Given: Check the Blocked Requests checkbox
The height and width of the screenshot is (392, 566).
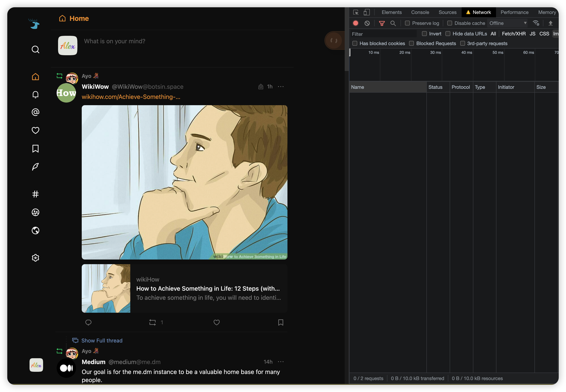Looking at the screenshot, I should [x=411, y=43].
